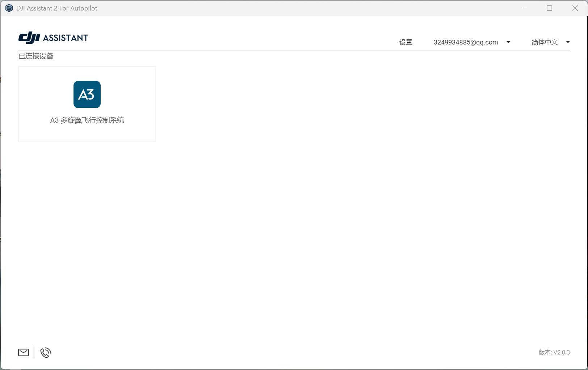The image size is (588, 370).
Task: Minimize the DJI Assistant 2 window
Action: point(524,8)
